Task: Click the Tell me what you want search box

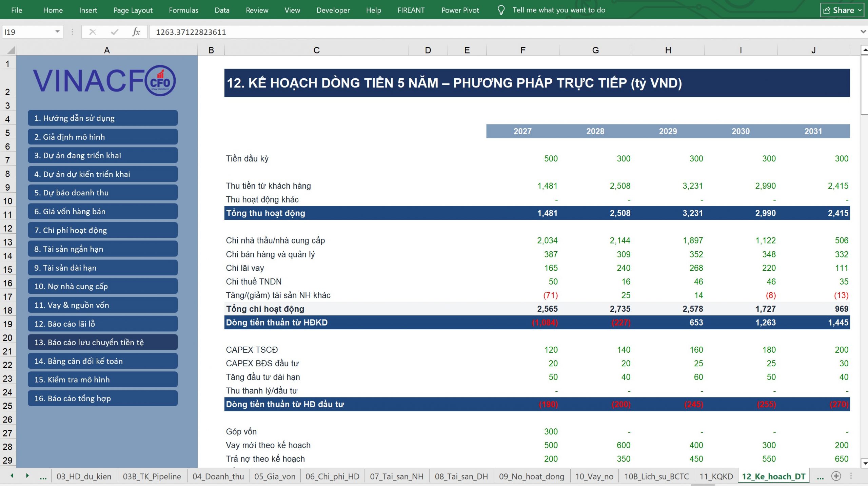Action: pos(559,10)
